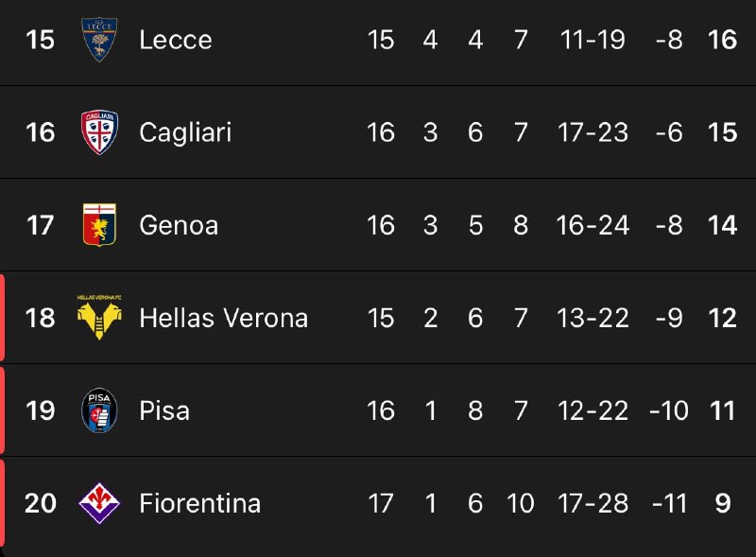Open the Cagliari team name link
Viewport: 756px width, 557px height.
coord(185,132)
